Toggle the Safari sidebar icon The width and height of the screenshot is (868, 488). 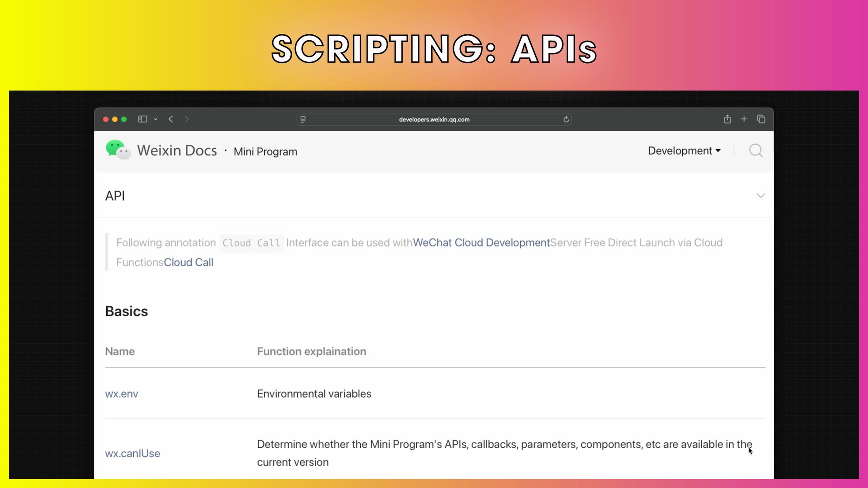(x=142, y=119)
